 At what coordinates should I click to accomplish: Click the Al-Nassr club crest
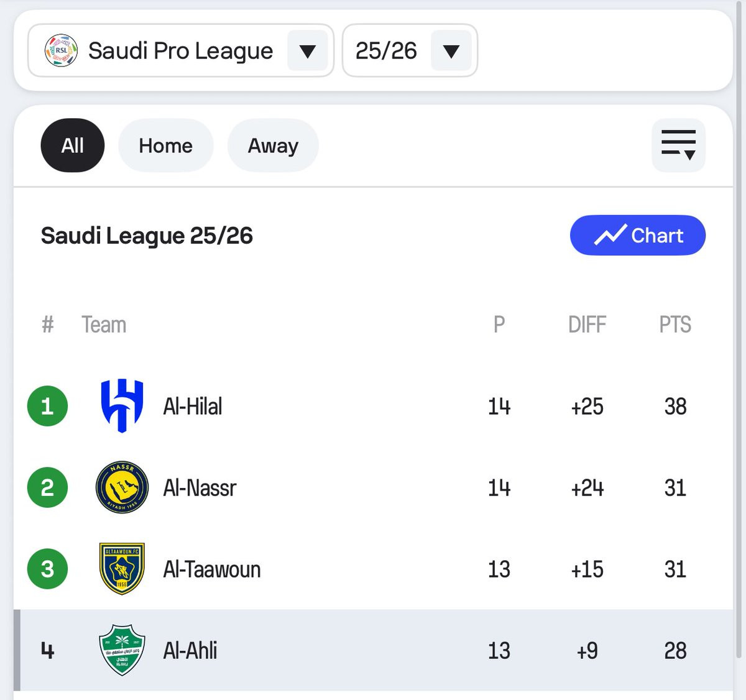(122, 487)
